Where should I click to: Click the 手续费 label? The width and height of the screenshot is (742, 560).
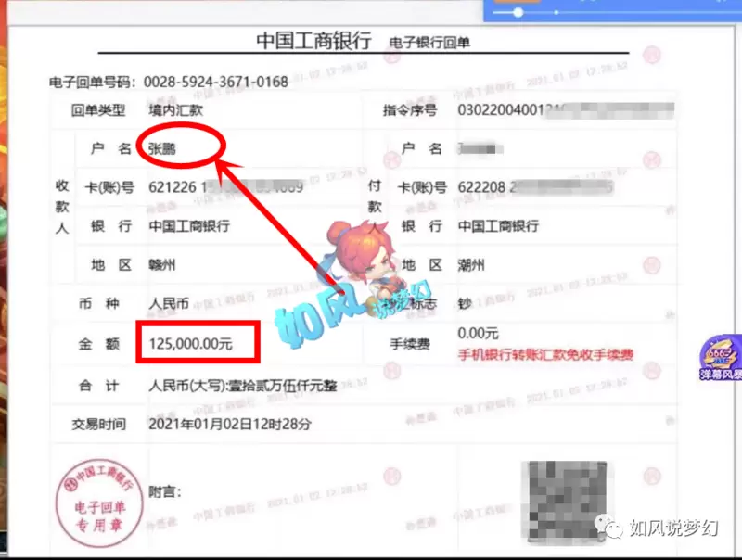point(410,344)
